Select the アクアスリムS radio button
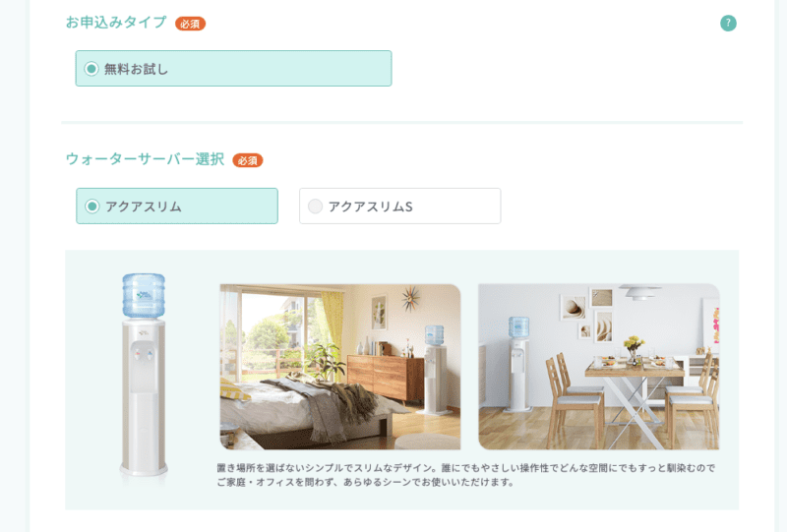The height and width of the screenshot is (532, 787). (315, 207)
